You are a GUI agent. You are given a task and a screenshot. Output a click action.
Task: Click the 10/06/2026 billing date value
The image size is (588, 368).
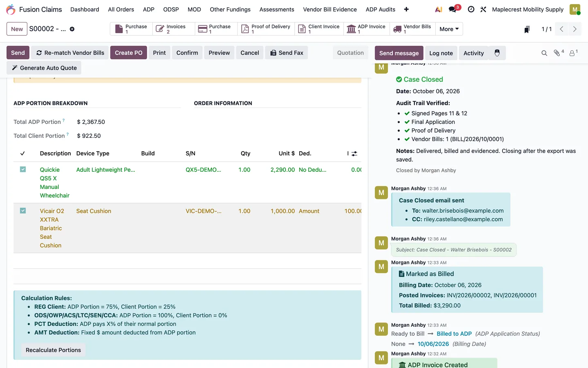433,344
